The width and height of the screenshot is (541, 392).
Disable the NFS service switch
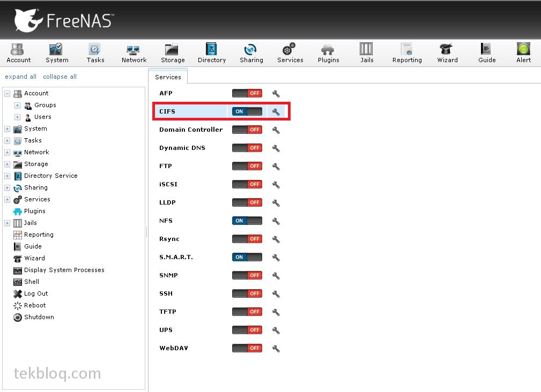(247, 221)
